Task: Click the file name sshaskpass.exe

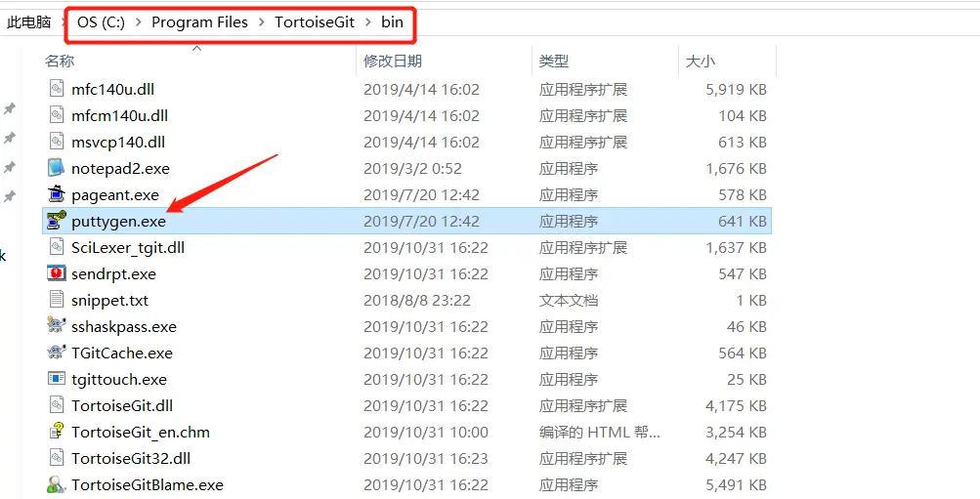Action: click(x=124, y=326)
